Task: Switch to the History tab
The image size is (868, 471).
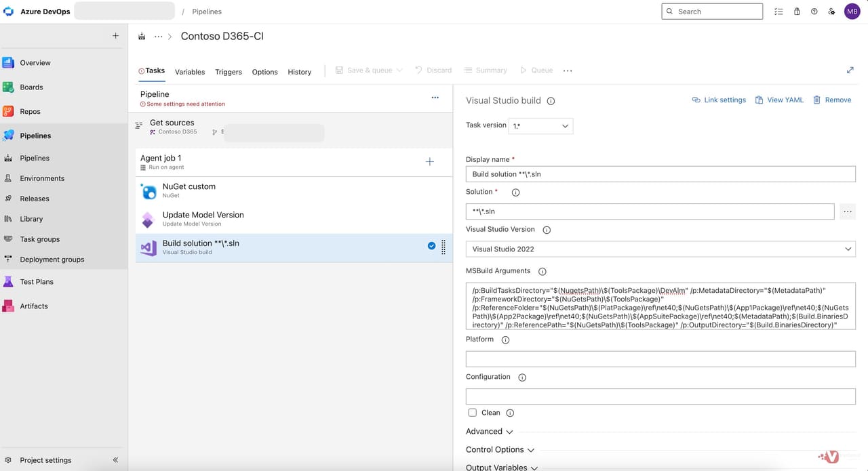Action: tap(299, 72)
